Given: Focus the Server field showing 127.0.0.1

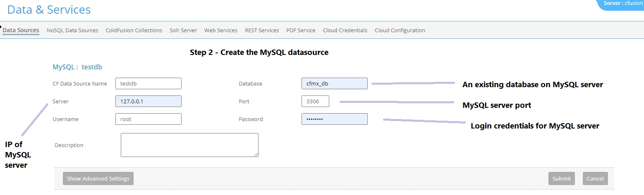Looking at the screenshot, I should tap(148, 101).
